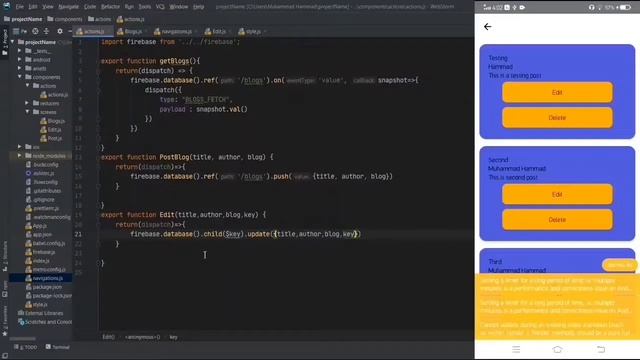Open the npm tool window side tab
Screen dimensions: 640x360
click(x=4, y=288)
